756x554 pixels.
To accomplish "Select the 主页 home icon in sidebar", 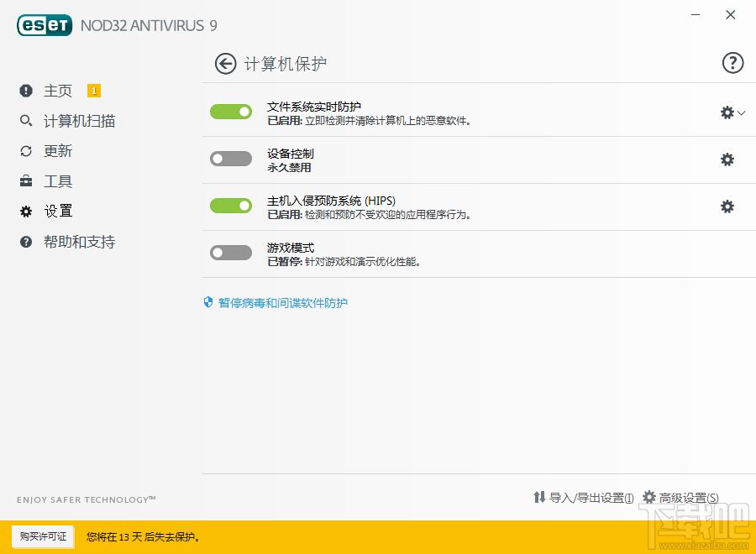I will pos(24,91).
